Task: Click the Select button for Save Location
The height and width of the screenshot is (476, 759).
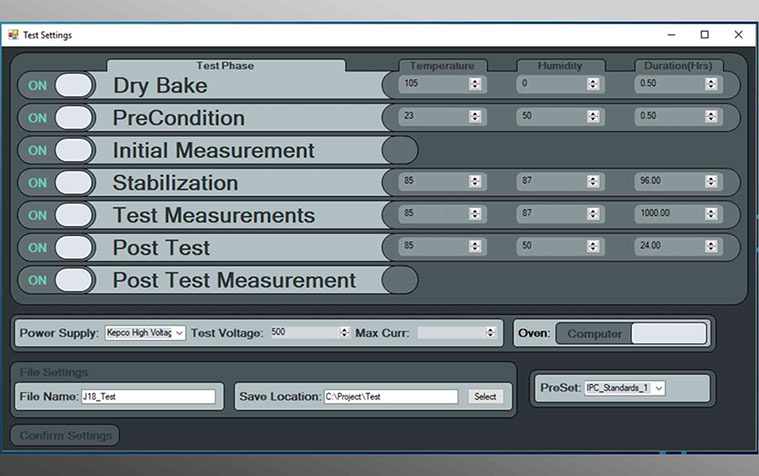Action: 485,397
